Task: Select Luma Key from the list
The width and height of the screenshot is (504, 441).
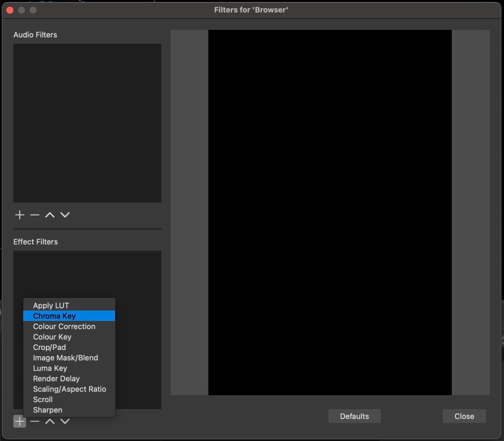Action: pos(50,368)
